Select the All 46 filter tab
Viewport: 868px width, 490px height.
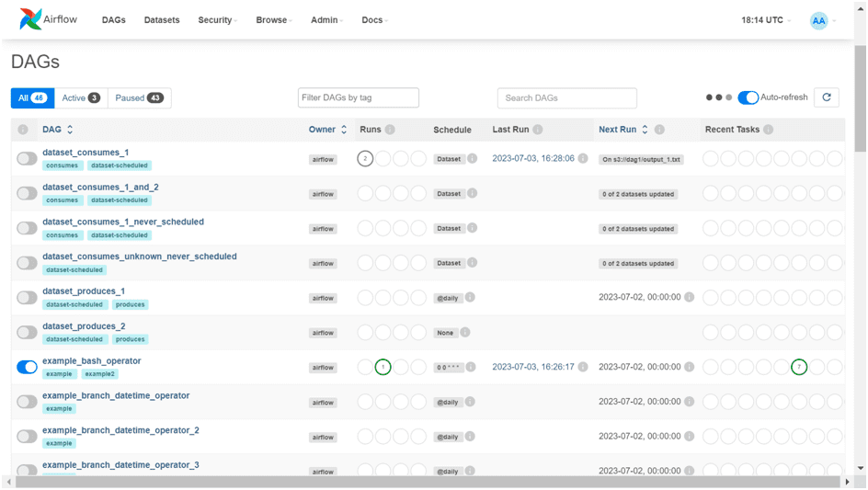point(33,98)
